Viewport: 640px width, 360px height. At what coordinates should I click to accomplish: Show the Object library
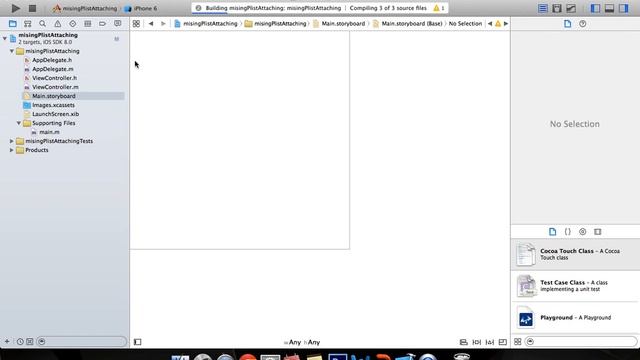[582, 232]
